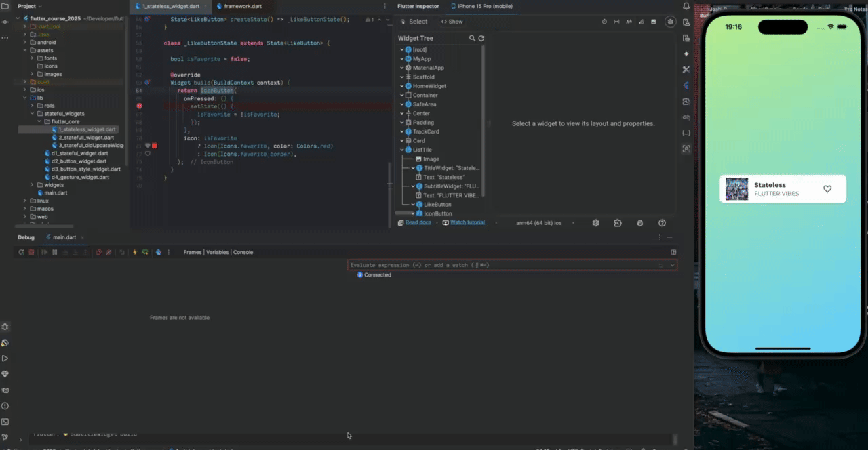Image resolution: width=868 pixels, height=450 pixels.
Task: Collapse the HomeWidget node in Widget Tree
Action: pos(401,86)
